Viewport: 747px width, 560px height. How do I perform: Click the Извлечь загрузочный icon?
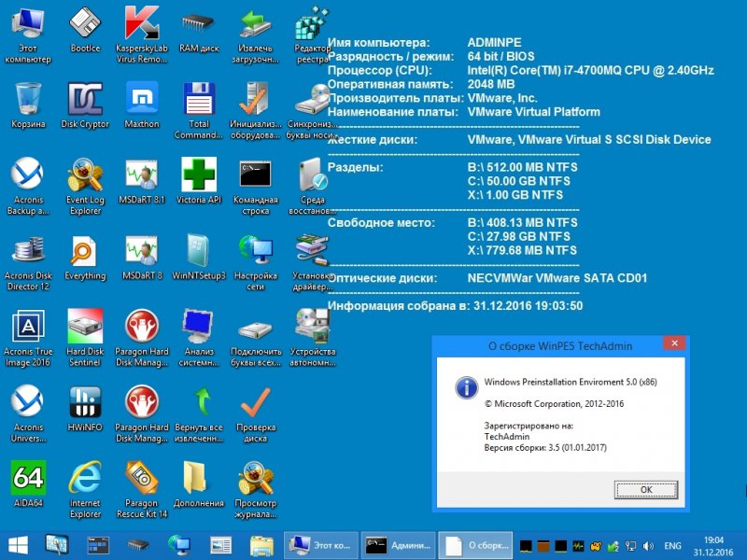click(x=255, y=35)
